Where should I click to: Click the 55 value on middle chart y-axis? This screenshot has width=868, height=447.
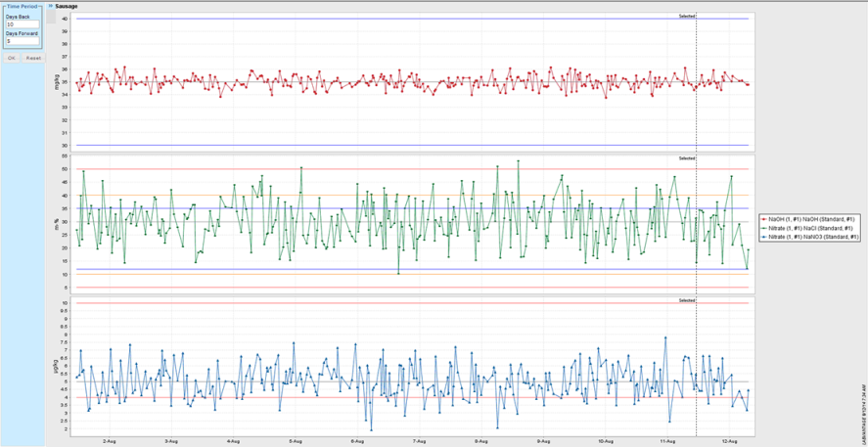[x=65, y=157]
